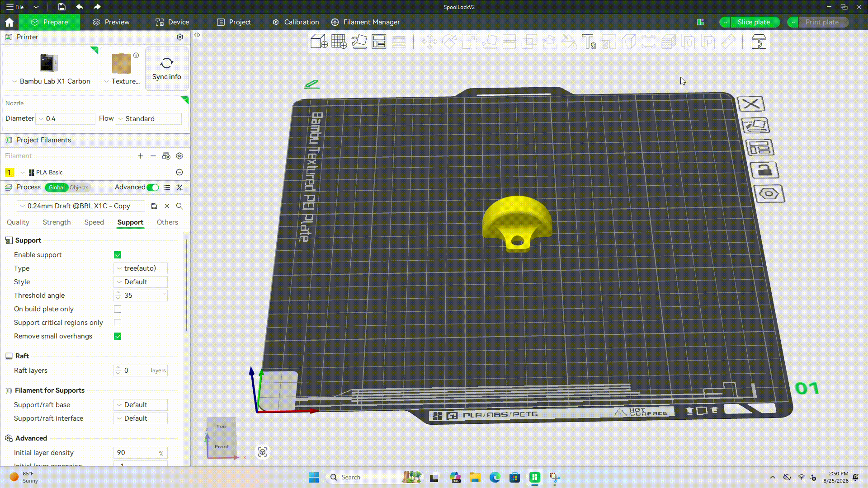The height and width of the screenshot is (488, 868).
Task: Open the Project tab
Action: point(234,22)
